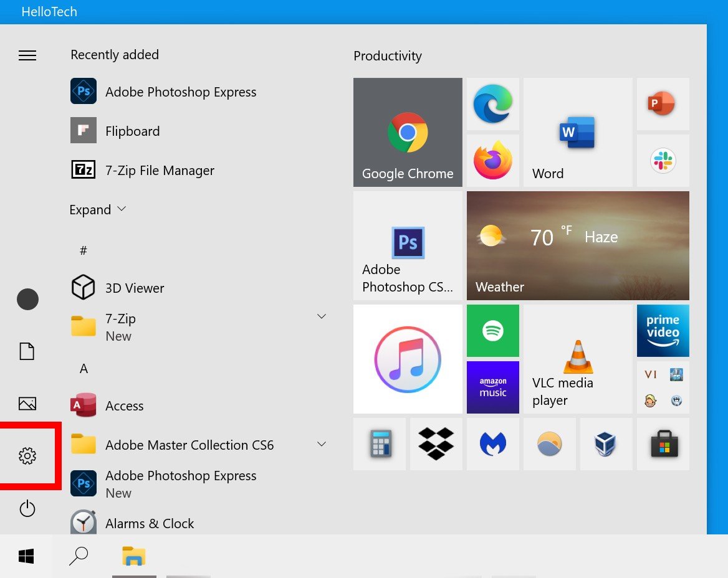
Task: Open Documents from the left rail
Action: pyautogui.click(x=27, y=351)
